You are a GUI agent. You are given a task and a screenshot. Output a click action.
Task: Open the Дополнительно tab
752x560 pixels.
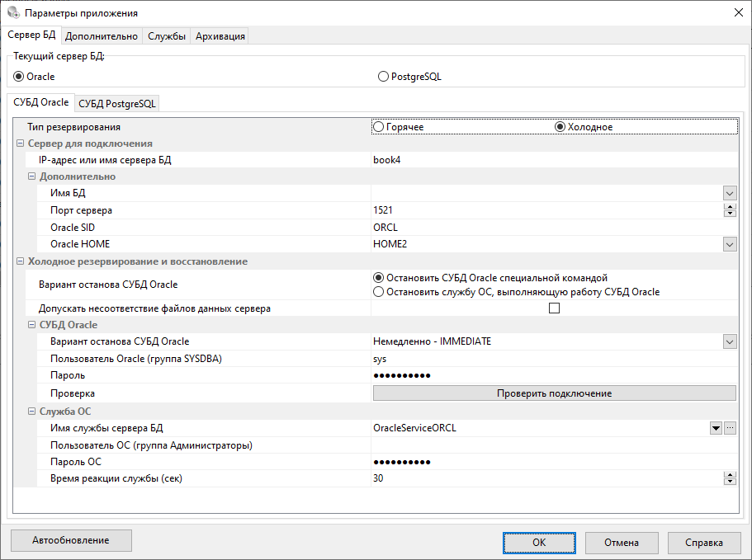coord(102,36)
